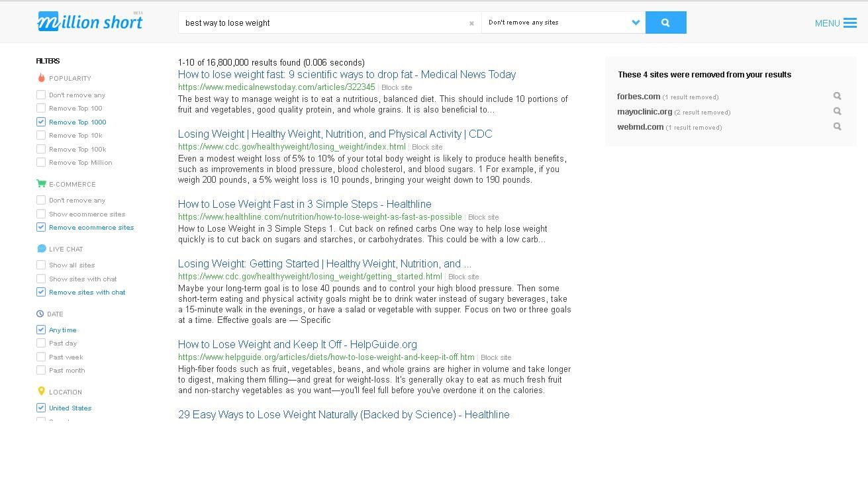
Task: Click the Popularity flame icon
Action: (41, 78)
